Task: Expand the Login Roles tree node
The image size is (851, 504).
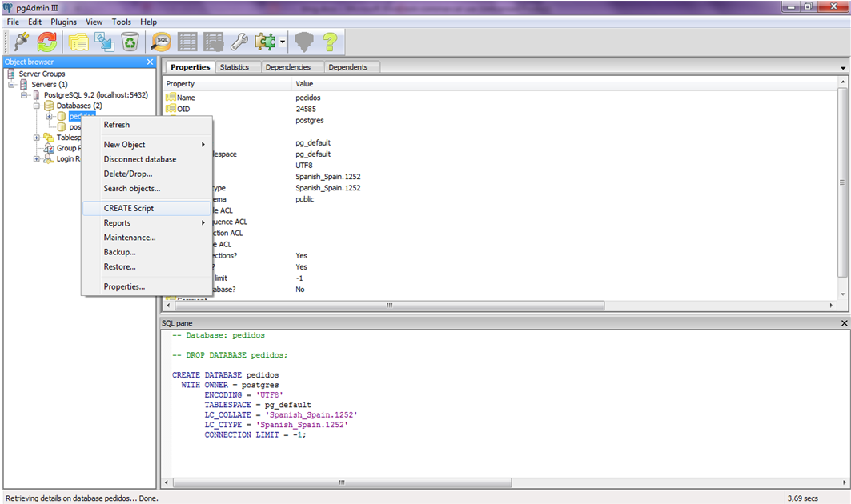Action: click(x=36, y=159)
